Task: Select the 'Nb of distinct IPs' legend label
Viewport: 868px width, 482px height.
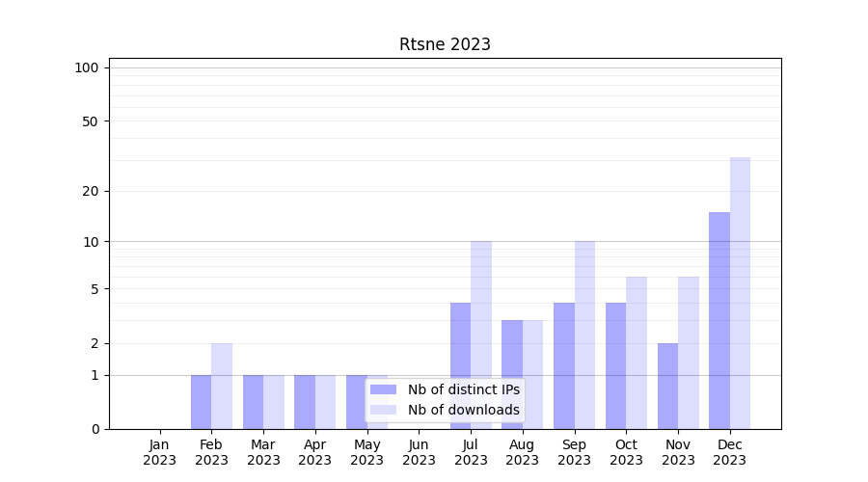Action: click(x=463, y=389)
